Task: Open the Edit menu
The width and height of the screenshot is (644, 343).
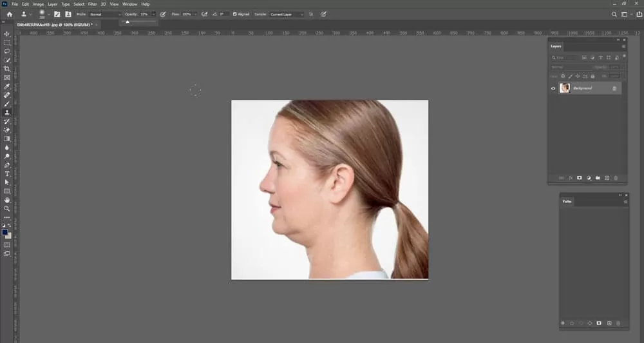Action: click(26, 4)
